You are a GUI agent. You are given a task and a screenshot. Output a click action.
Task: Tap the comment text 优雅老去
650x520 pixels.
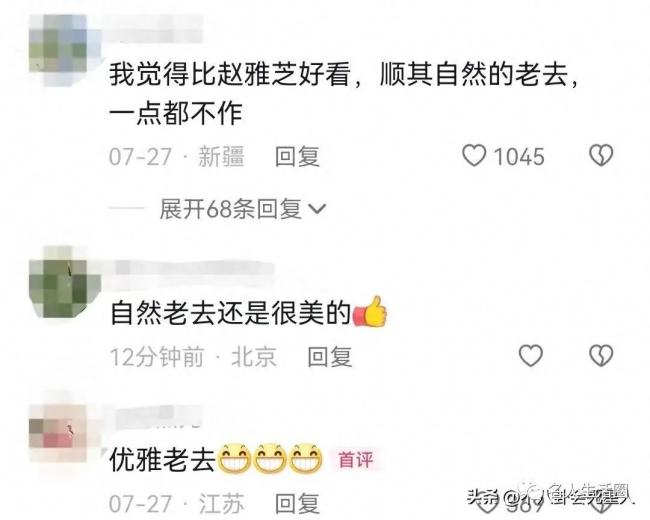pos(162,459)
